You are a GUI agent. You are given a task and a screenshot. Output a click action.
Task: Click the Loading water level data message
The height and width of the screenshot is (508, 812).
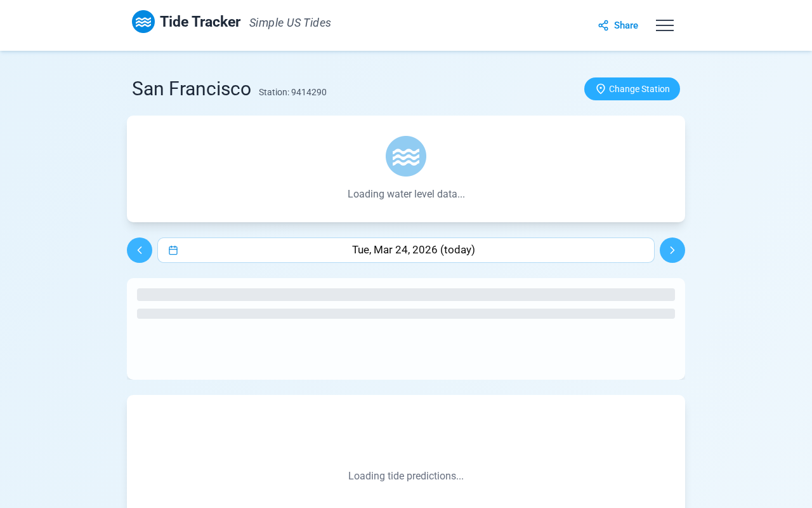[406, 194]
